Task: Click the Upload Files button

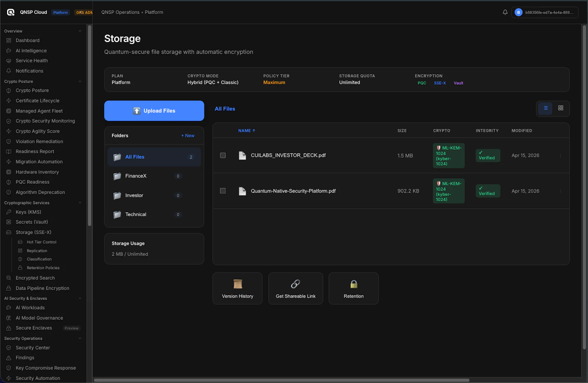Action: coord(154,111)
